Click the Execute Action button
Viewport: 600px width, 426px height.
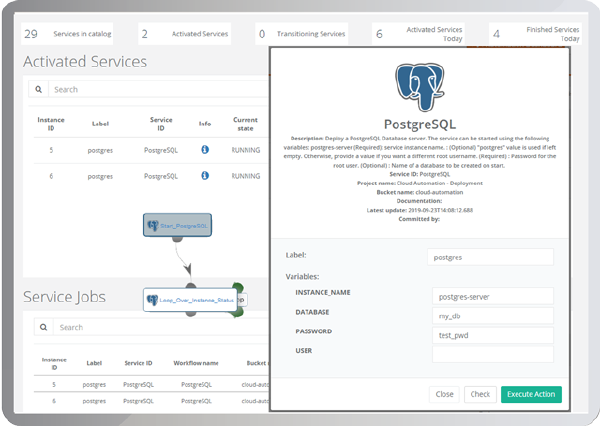531,394
